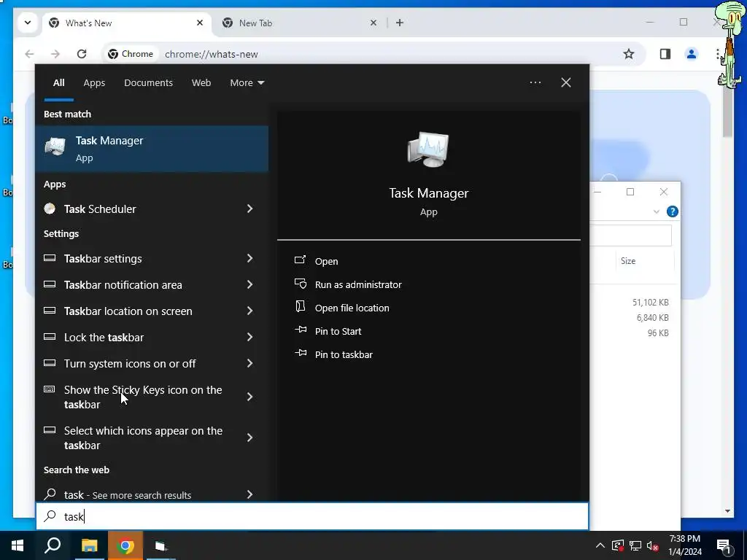The image size is (747, 560).
Task: Click the 'task' search input field
Action: [312, 516]
